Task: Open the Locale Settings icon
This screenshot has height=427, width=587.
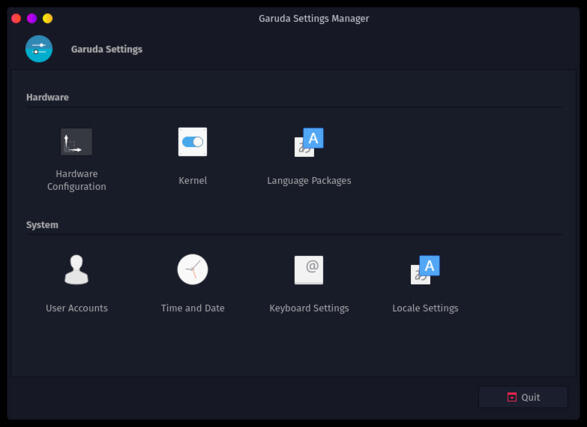Action: click(x=425, y=270)
